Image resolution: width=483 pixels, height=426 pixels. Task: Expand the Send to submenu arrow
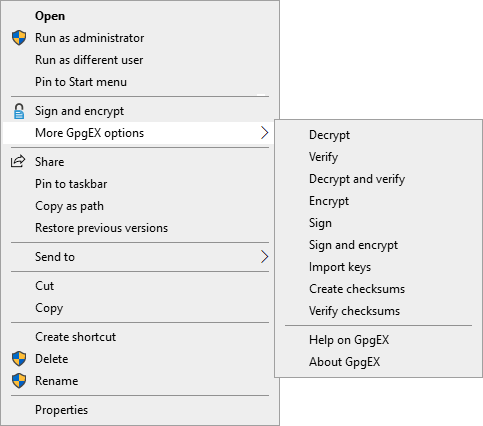click(x=265, y=257)
